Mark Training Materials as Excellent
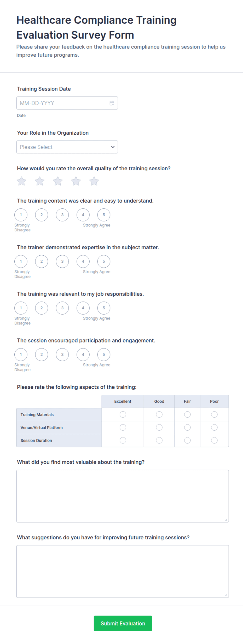The width and height of the screenshot is (243, 644). [123, 414]
